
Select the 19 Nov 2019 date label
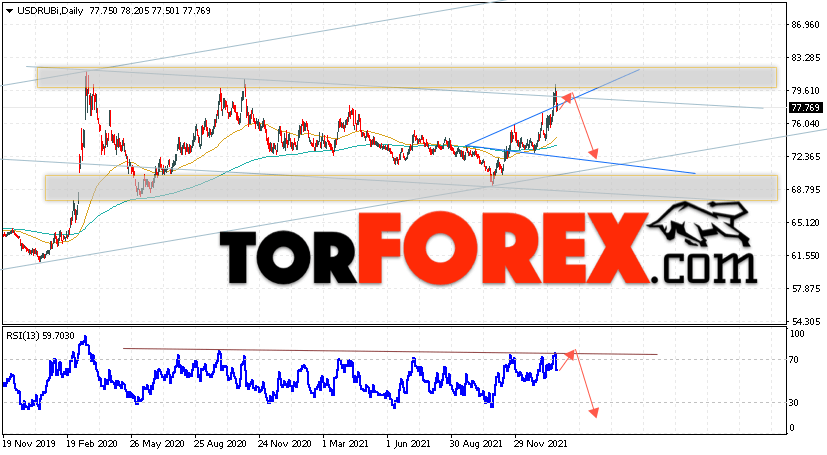(27, 444)
